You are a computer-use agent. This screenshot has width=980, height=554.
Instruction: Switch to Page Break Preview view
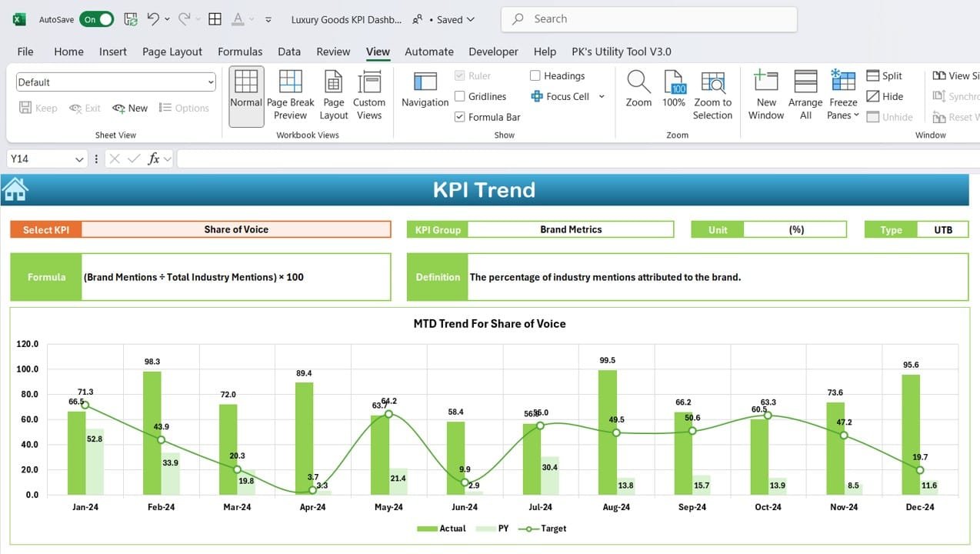pyautogui.click(x=290, y=95)
